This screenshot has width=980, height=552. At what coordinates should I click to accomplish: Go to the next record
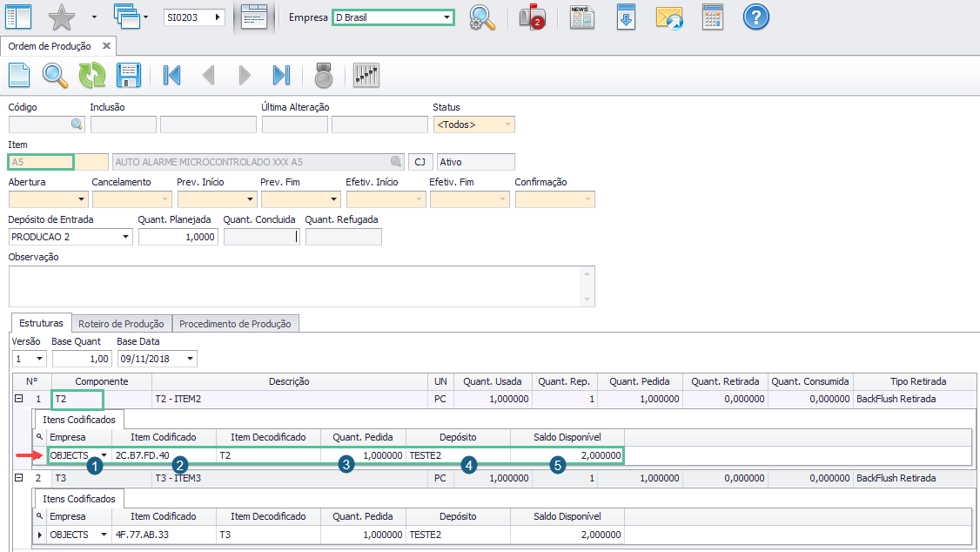click(x=245, y=75)
